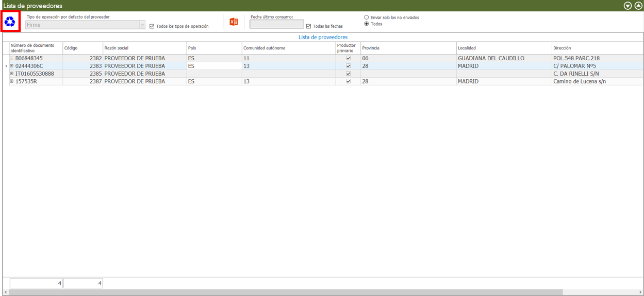Click the horizontal scrollbar right arrow
644x296 pixels.
(640, 292)
